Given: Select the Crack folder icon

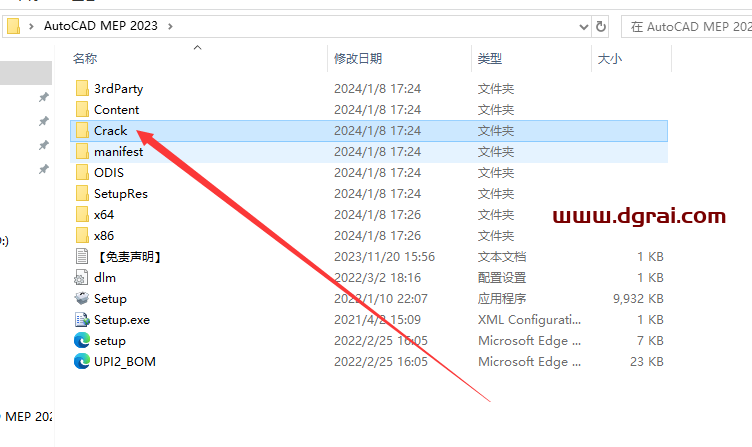Looking at the screenshot, I should click(x=82, y=131).
